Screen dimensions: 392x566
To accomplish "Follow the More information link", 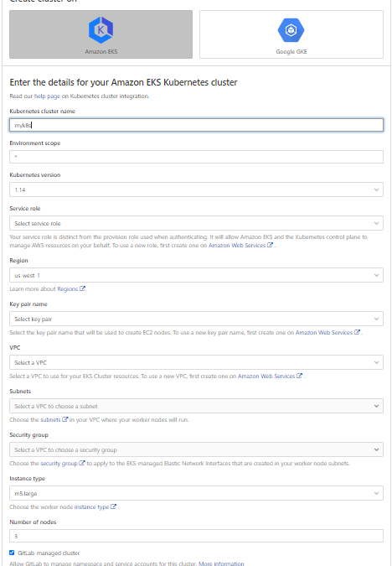I will coord(221,563).
